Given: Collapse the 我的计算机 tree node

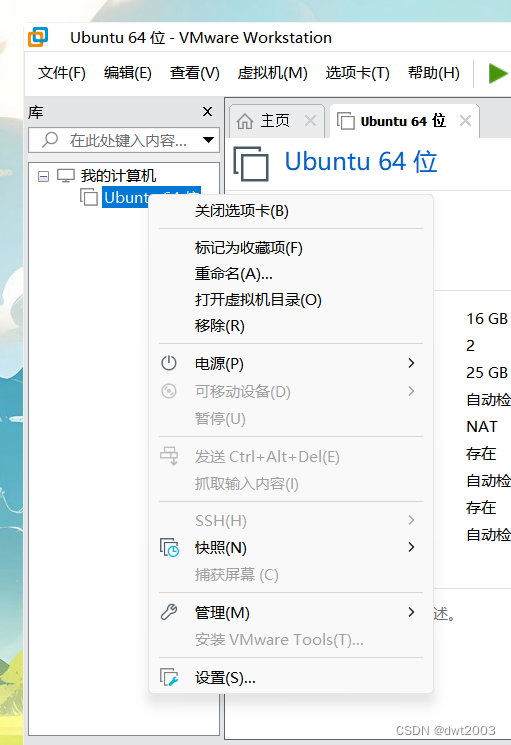Looking at the screenshot, I should (43, 177).
